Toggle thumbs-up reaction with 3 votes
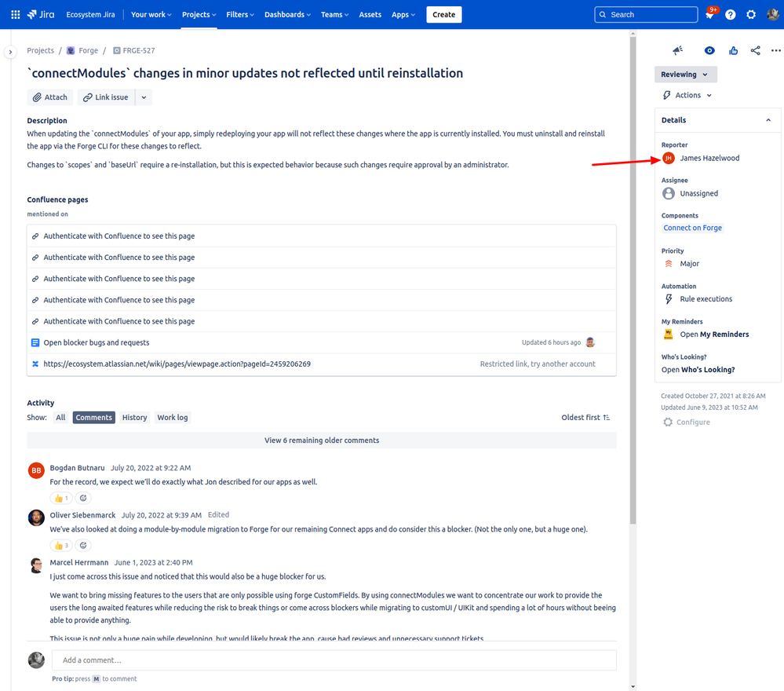 [x=61, y=546]
